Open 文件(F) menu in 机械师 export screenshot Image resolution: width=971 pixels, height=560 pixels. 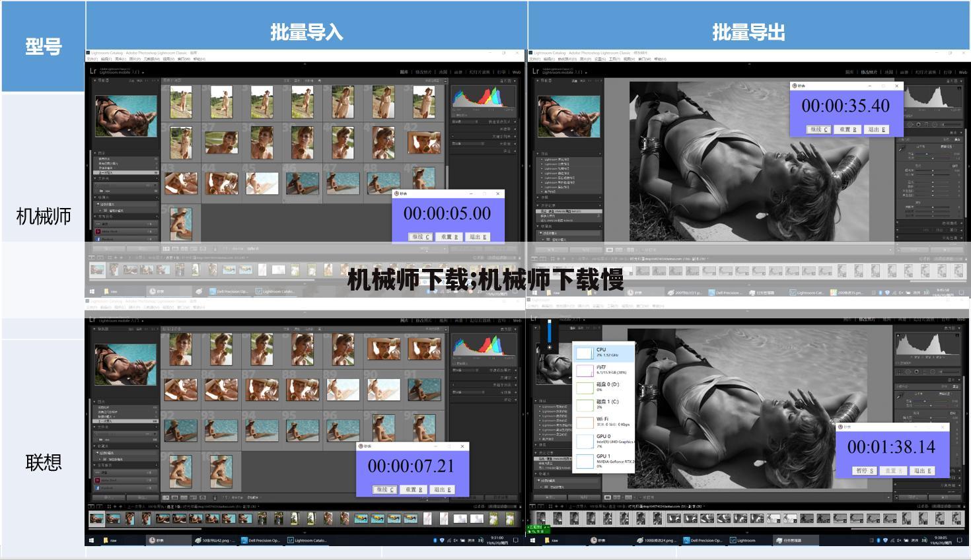pyautogui.click(x=535, y=59)
